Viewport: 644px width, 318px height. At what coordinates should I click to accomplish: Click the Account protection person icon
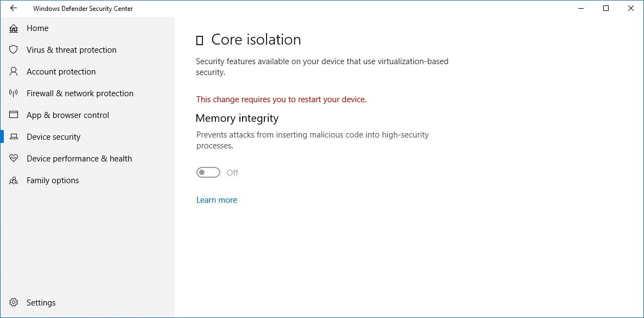[x=14, y=72]
